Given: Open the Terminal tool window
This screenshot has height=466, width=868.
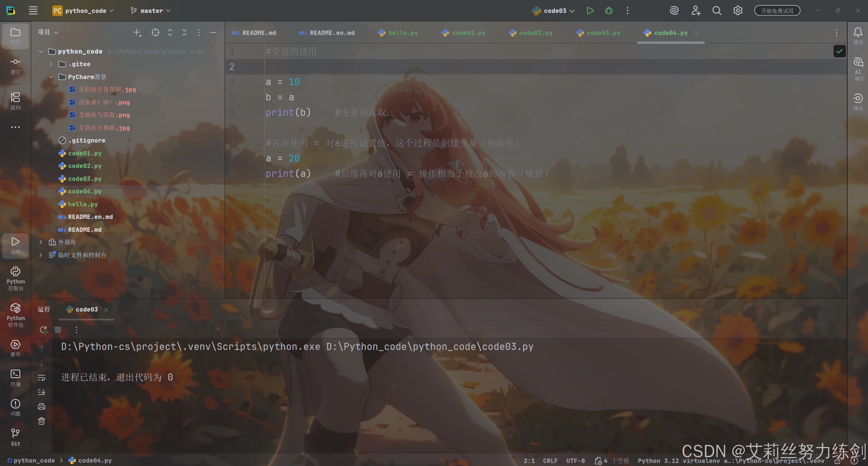Looking at the screenshot, I should tap(16, 377).
